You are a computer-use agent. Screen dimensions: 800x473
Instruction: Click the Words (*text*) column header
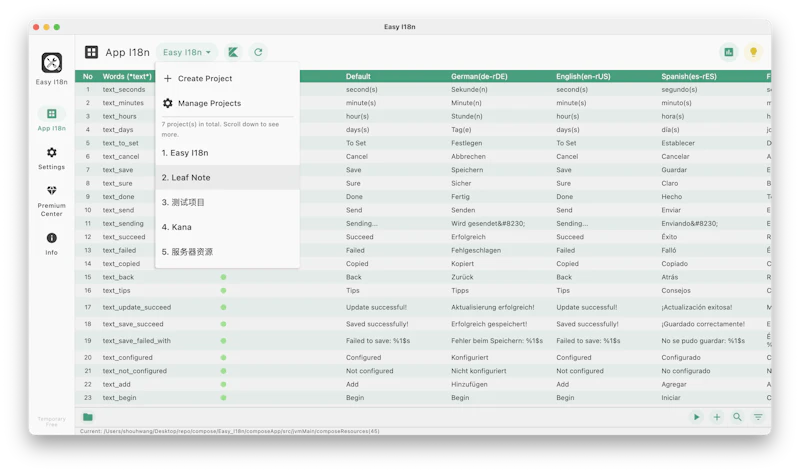[127, 76]
